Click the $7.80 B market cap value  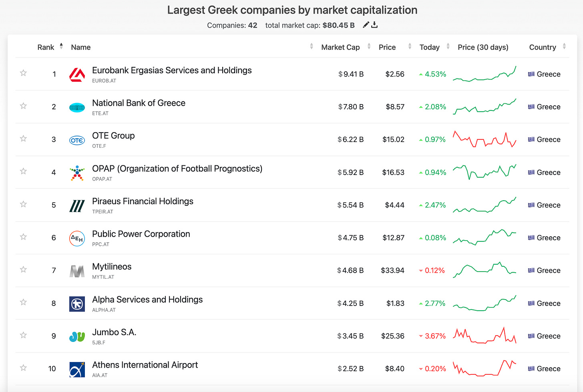click(351, 107)
